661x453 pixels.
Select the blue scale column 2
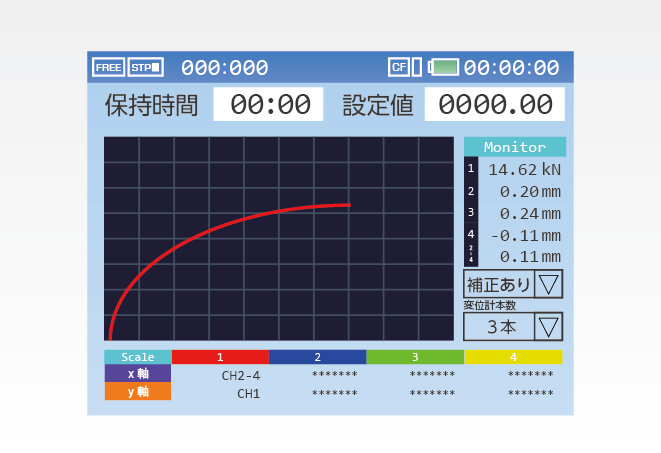(317, 357)
